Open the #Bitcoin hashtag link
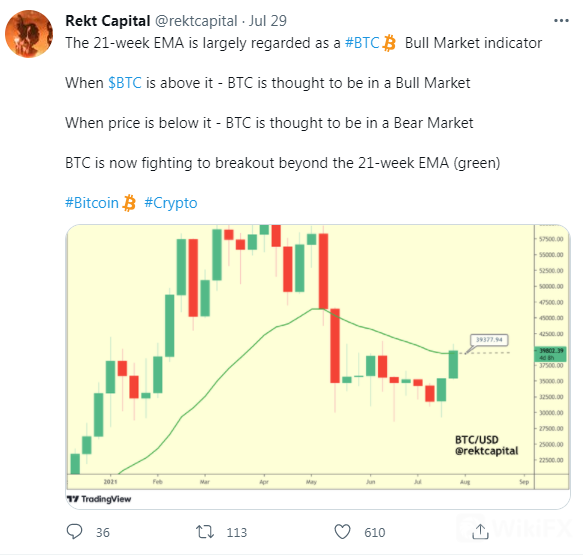 point(92,203)
